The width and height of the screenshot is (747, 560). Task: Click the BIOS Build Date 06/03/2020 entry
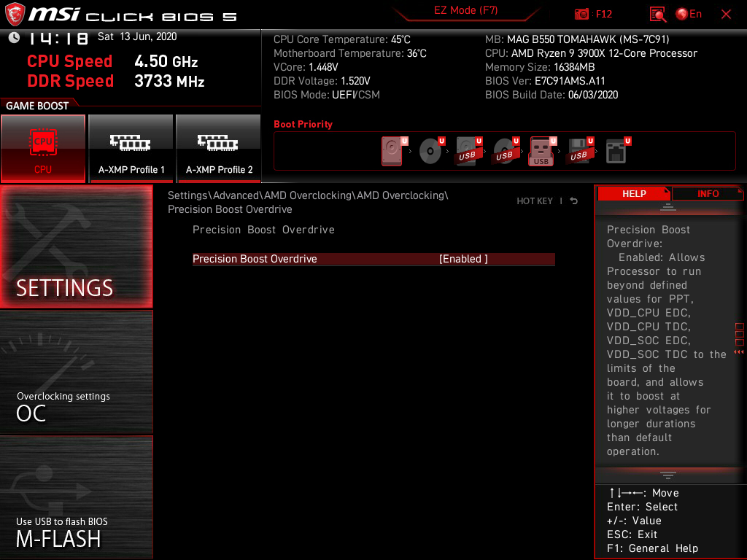[x=551, y=95]
